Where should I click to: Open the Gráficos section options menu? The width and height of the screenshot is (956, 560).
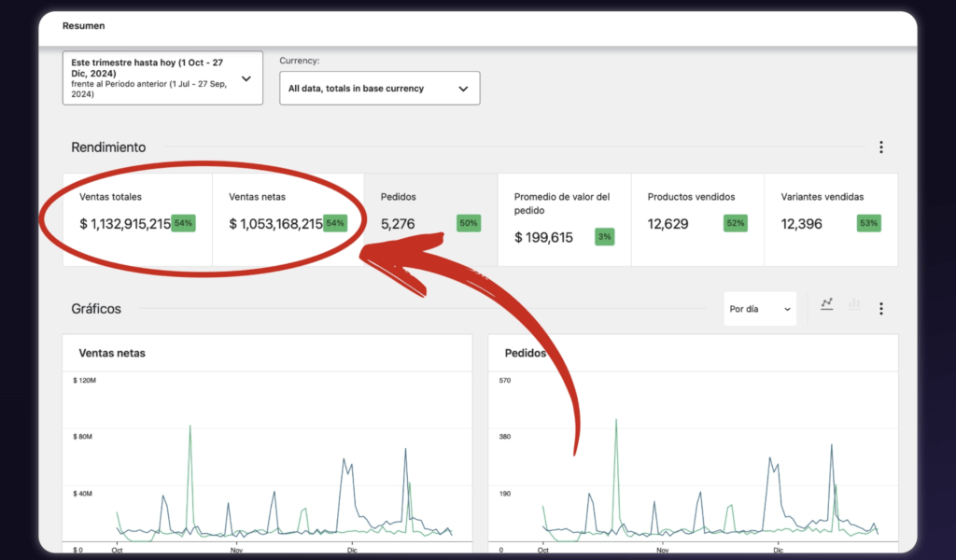tap(880, 308)
